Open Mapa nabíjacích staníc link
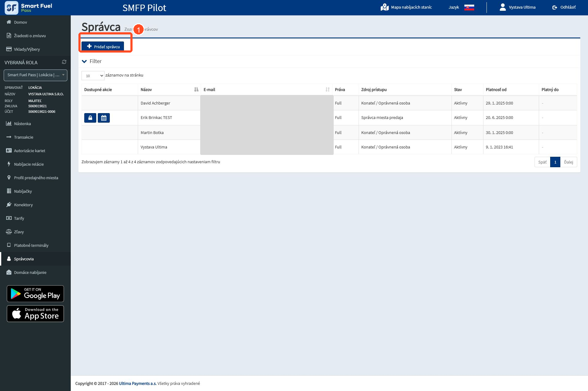Screen dimensions: 588x391 coord(406,7)
